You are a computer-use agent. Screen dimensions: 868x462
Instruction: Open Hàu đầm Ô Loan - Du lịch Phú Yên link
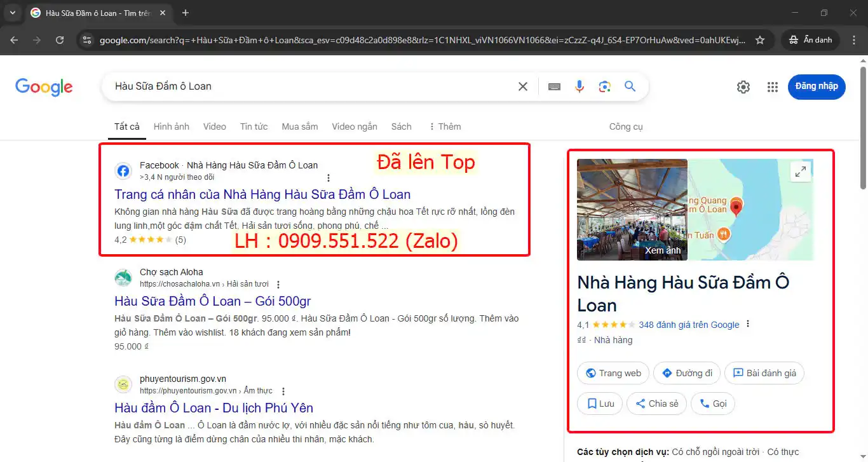[214, 408]
